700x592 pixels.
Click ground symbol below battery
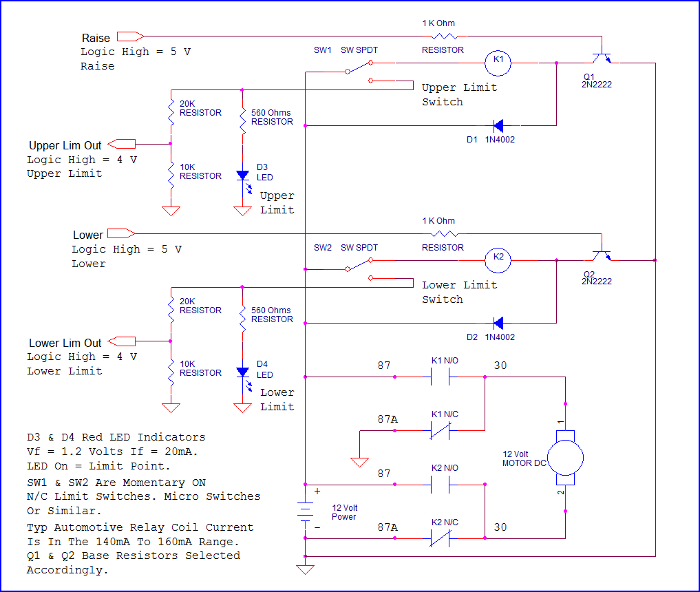306,569
